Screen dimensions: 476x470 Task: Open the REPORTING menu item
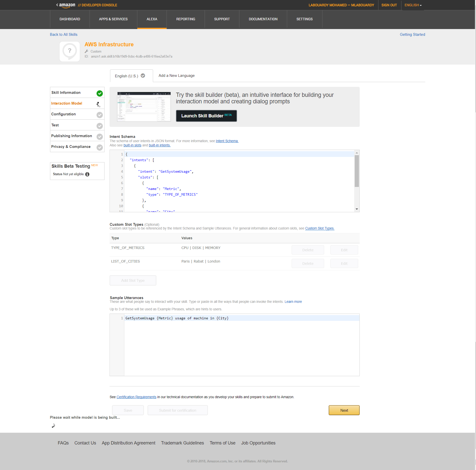coord(186,19)
